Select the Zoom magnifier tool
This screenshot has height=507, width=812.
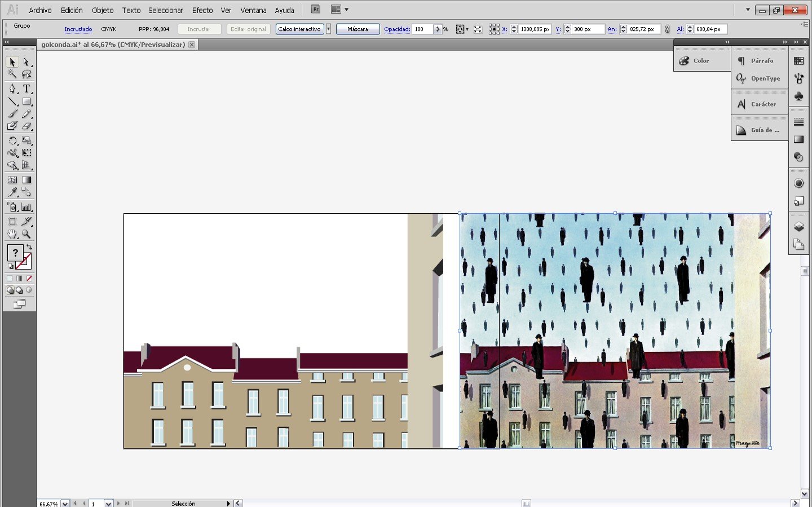27,234
